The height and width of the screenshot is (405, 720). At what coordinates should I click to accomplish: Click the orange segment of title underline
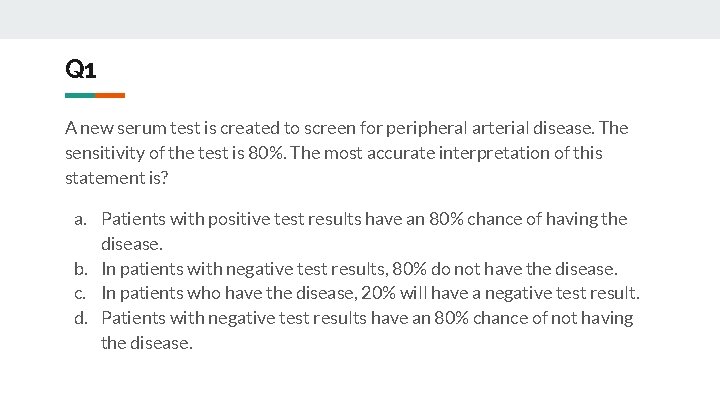pyautogui.click(x=110, y=96)
